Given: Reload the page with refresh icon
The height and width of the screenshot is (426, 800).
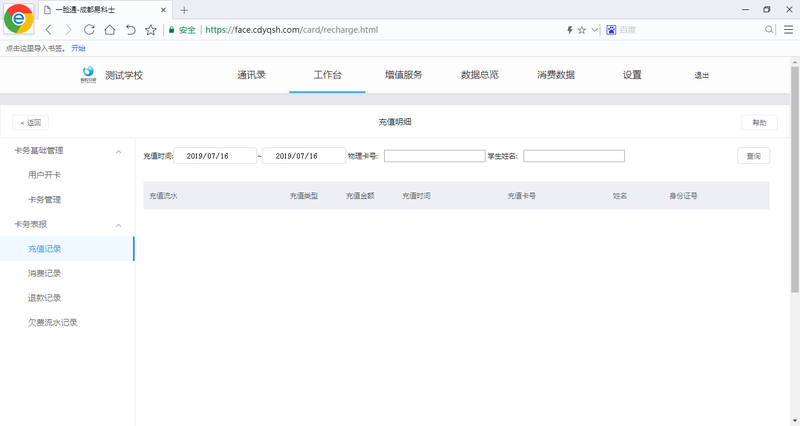Looking at the screenshot, I should click(x=89, y=30).
